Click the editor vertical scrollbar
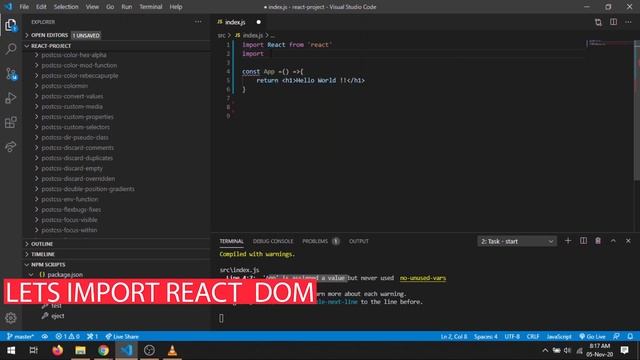 (x=637, y=110)
